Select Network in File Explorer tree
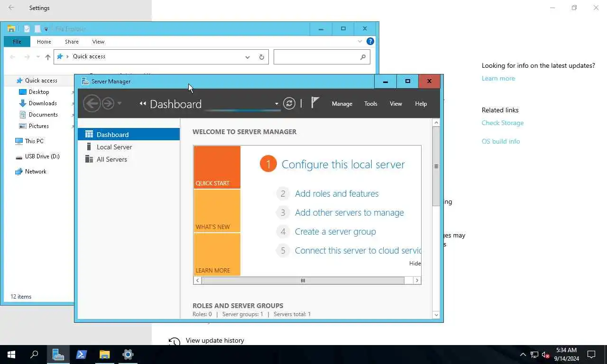This screenshot has width=607, height=364. (x=36, y=172)
